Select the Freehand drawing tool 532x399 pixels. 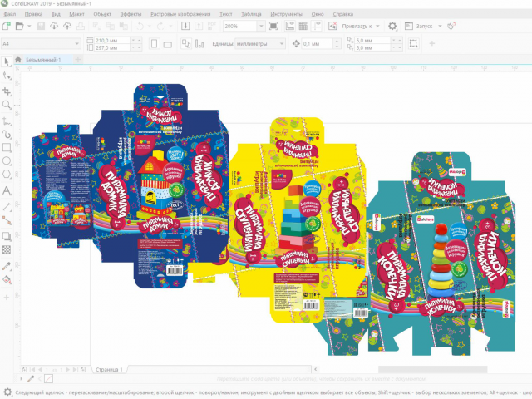pyautogui.click(x=7, y=121)
